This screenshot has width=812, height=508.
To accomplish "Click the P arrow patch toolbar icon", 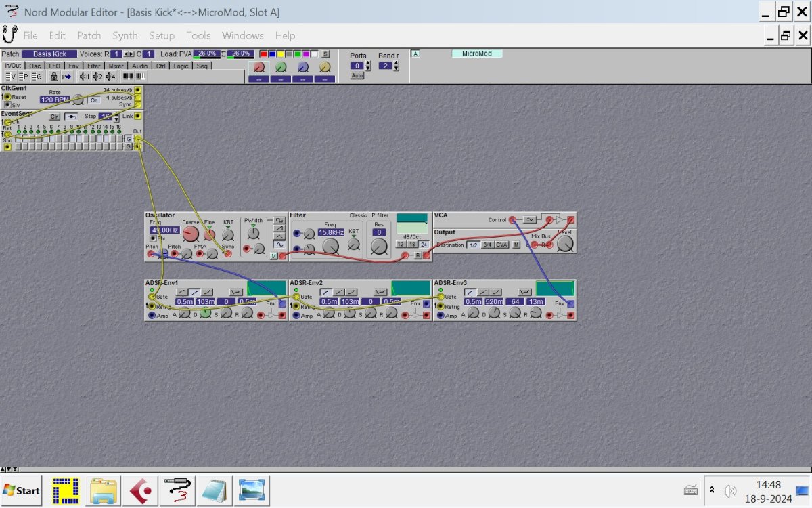I will (66, 77).
